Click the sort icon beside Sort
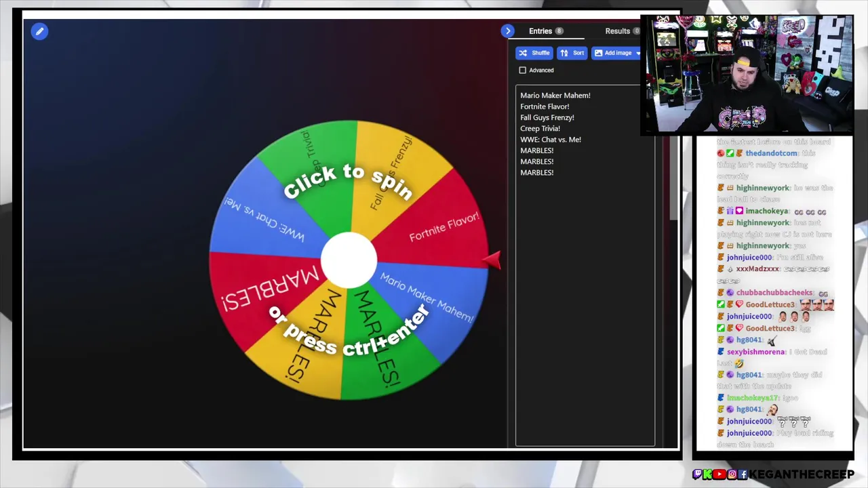The height and width of the screenshot is (488, 868). point(565,53)
